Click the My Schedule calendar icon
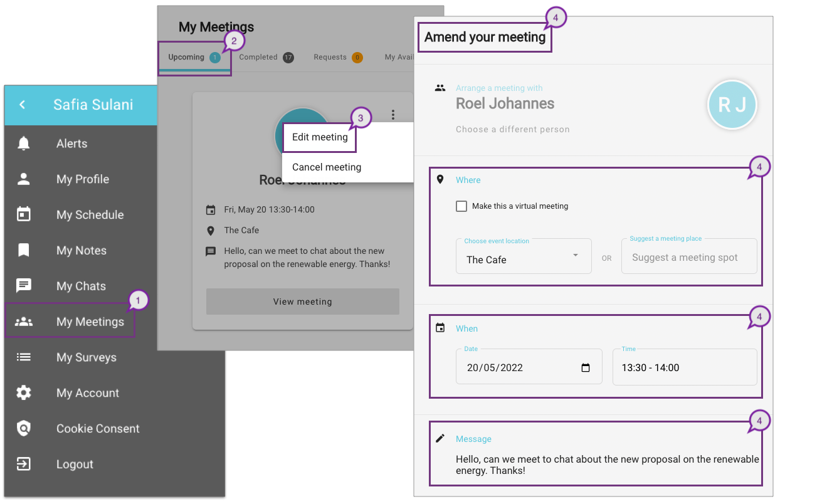The image size is (827, 504). [24, 214]
